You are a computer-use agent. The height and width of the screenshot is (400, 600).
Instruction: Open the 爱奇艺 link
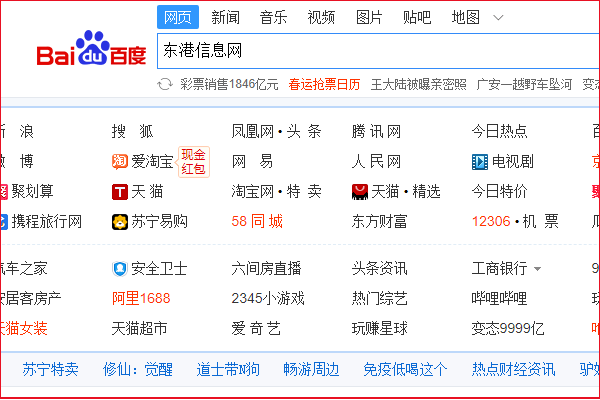pos(256,329)
